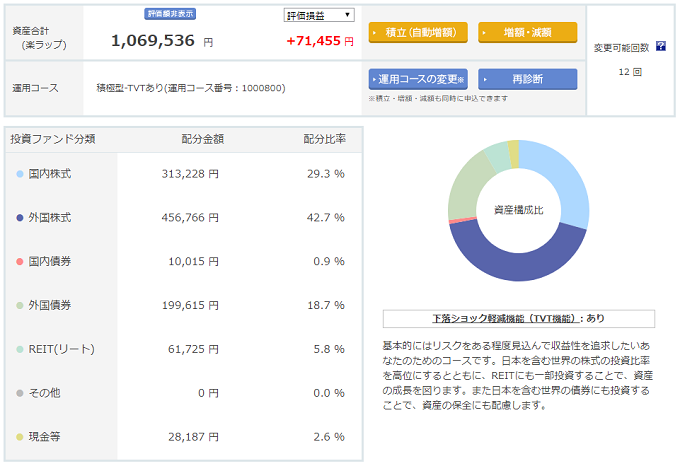Click the 運用コース row label
The image size is (680, 466).
35,88
